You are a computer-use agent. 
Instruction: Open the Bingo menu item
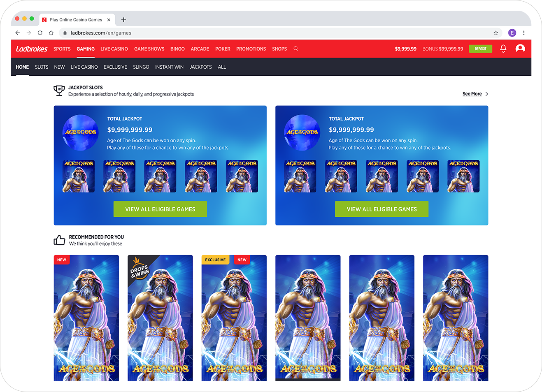177,49
